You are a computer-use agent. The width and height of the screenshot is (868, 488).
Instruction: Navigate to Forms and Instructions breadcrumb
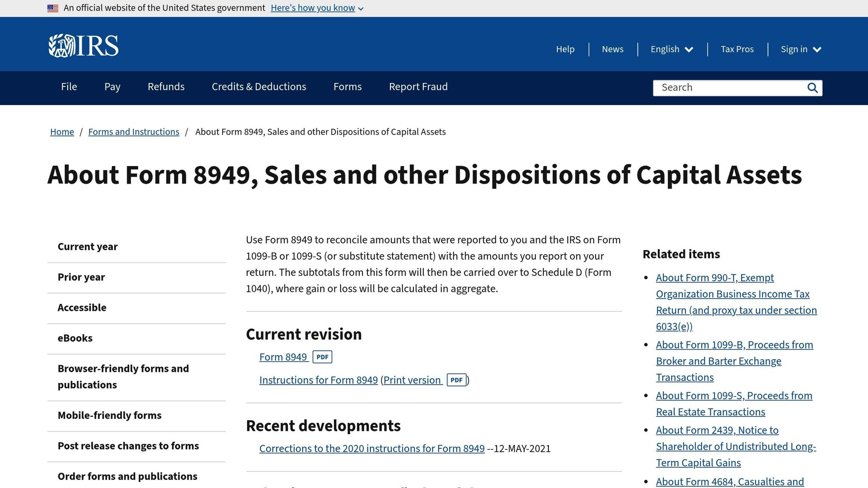point(134,132)
